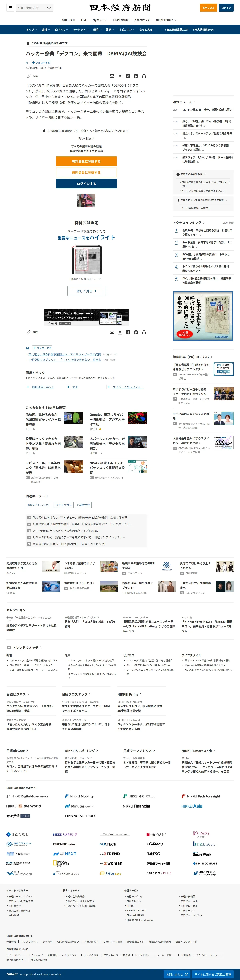The image size is (240, 980).
Task: Open the hamburger menu icon in header
Action: (x=10, y=8)
